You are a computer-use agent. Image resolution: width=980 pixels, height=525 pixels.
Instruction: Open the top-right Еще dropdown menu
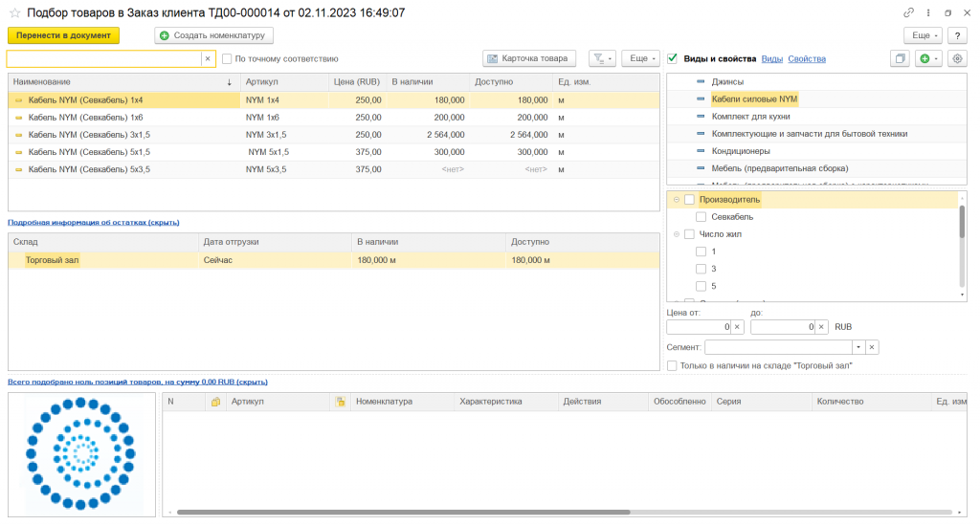[x=924, y=35]
